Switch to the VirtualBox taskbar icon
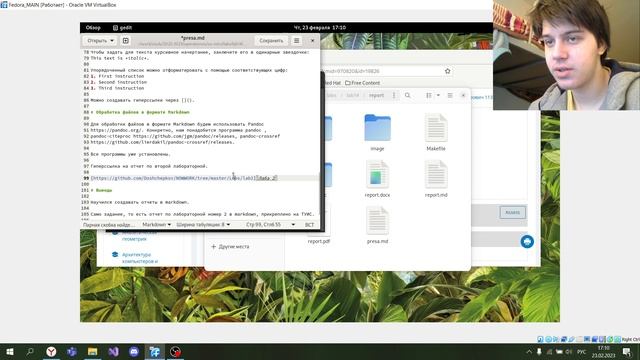The width and height of the screenshot is (640, 360). (155, 351)
